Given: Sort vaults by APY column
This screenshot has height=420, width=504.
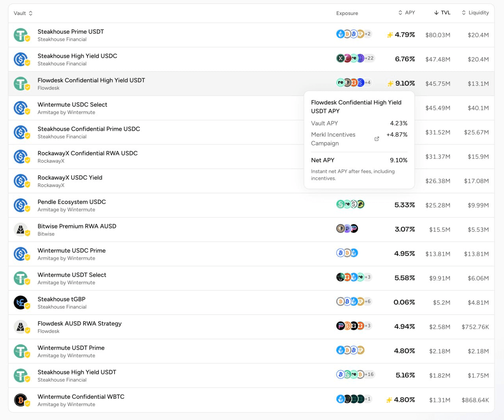Looking at the screenshot, I should [x=407, y=13].
